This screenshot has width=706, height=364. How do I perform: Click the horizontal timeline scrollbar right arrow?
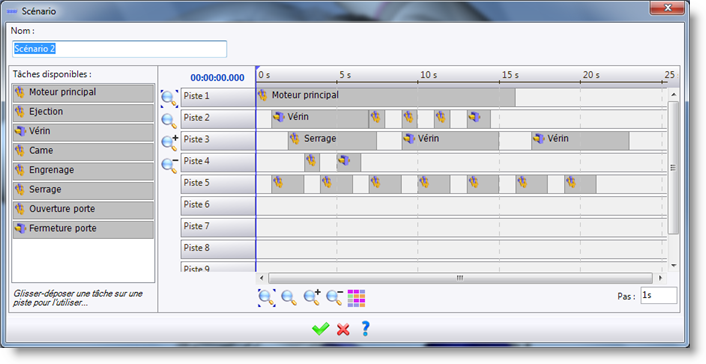660,278
